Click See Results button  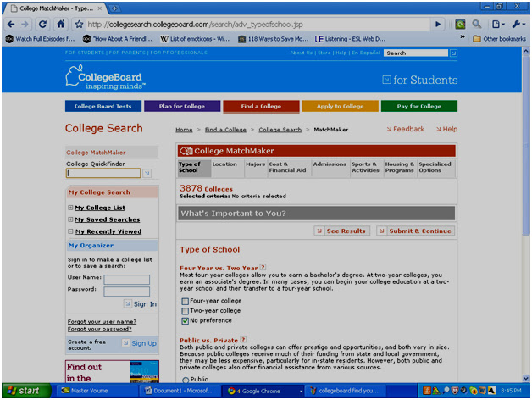342,231
